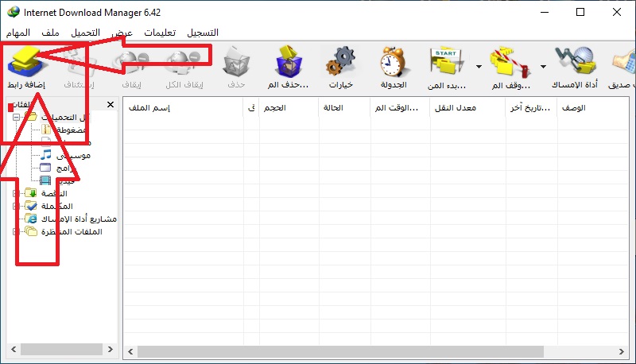Click the Stop Queue barrier icon
This screenshot has width=636, height=364.
coord(510,62)
